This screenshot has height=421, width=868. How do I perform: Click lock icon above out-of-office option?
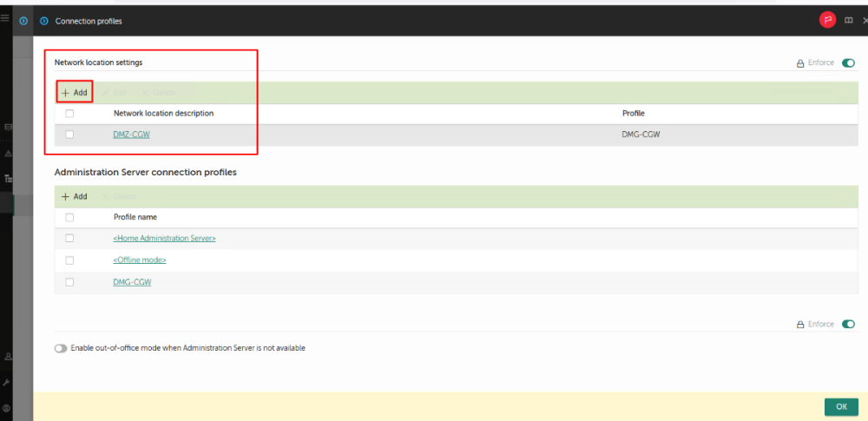pyautogui.click(x=800, y=325)
